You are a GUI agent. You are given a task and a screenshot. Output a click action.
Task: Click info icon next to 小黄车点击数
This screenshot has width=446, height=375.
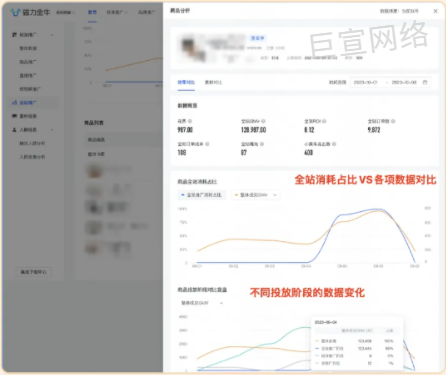click(334, 144)
